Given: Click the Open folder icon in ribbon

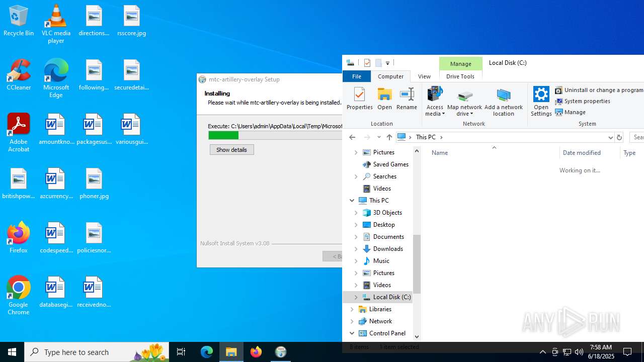Looking at the screenshot, I should (x=384, y=99).
